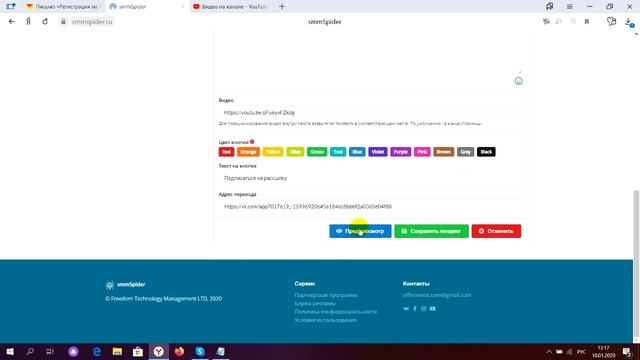Switch to the Письмо Регистрация tab
Image resolution: width=640 pixels, height=360 pixels.
click(62, 7)
